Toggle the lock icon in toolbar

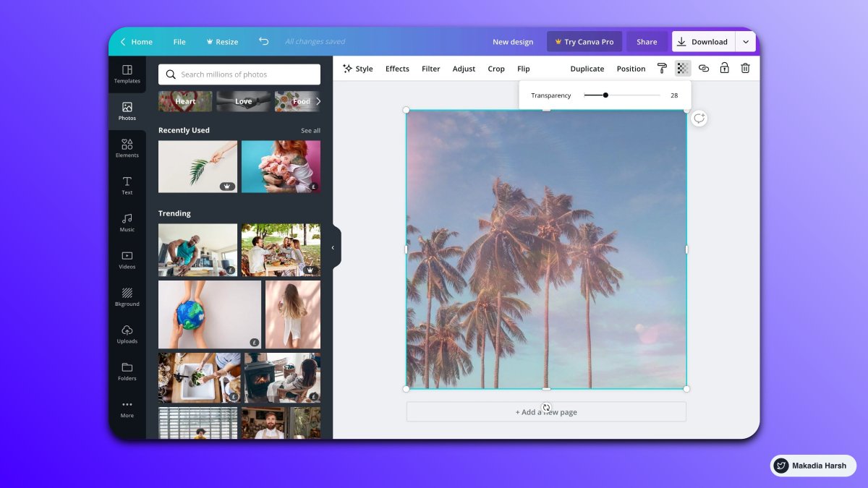click(724, 68)
